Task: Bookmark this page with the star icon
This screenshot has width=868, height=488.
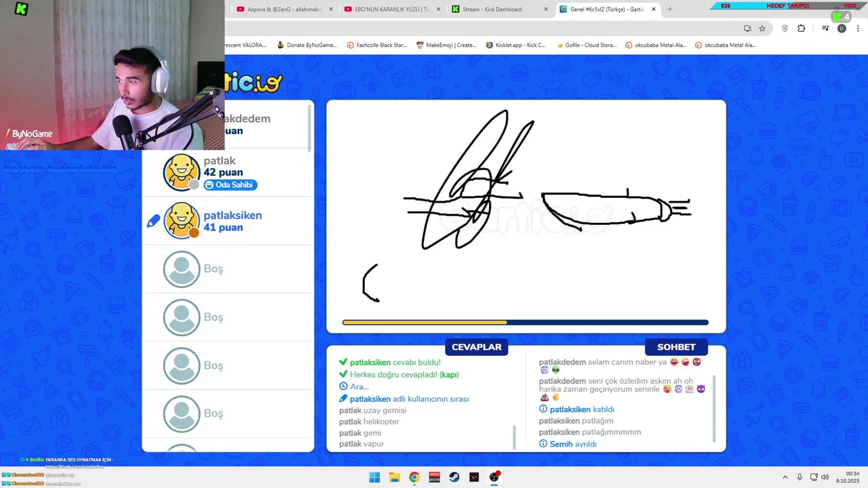Action: 762,28
